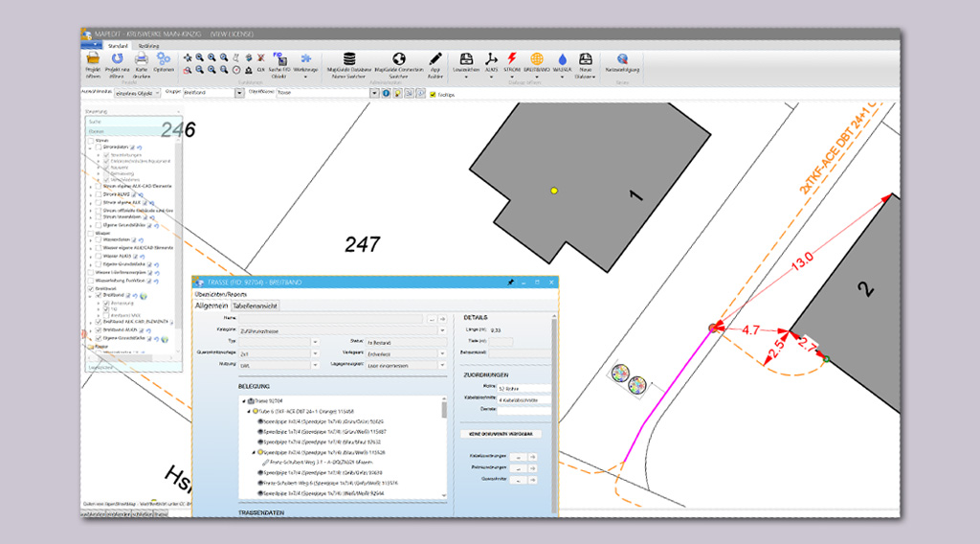Open the App Builder pencil tool

click(435, 59)
